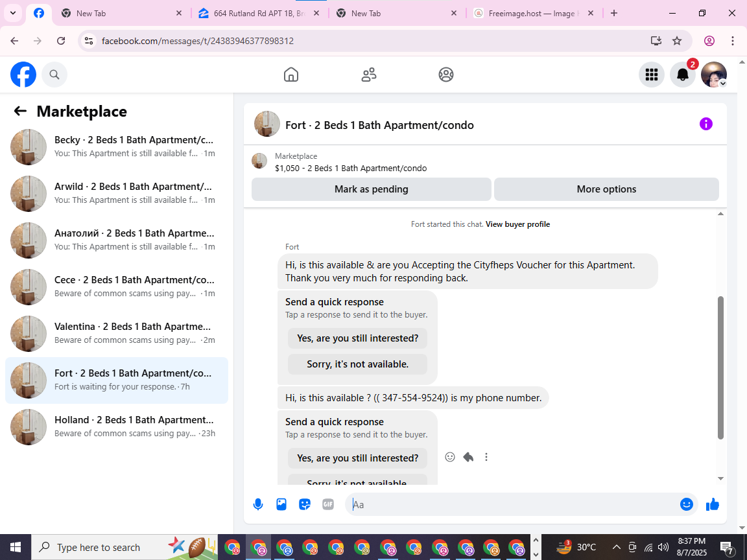This screenshot has width=747, height=560.
Task: Show hidden system tray icons
Action: 616,547
